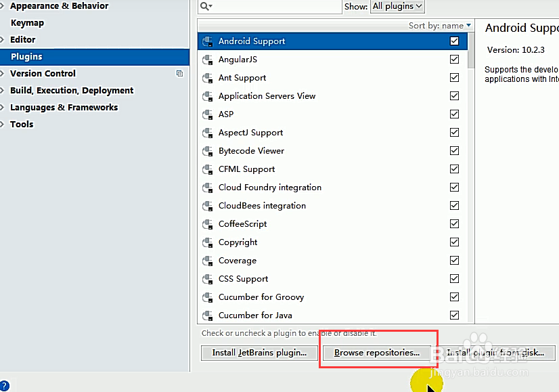Expand Build, Execution, Deployment section

[2, 91]
